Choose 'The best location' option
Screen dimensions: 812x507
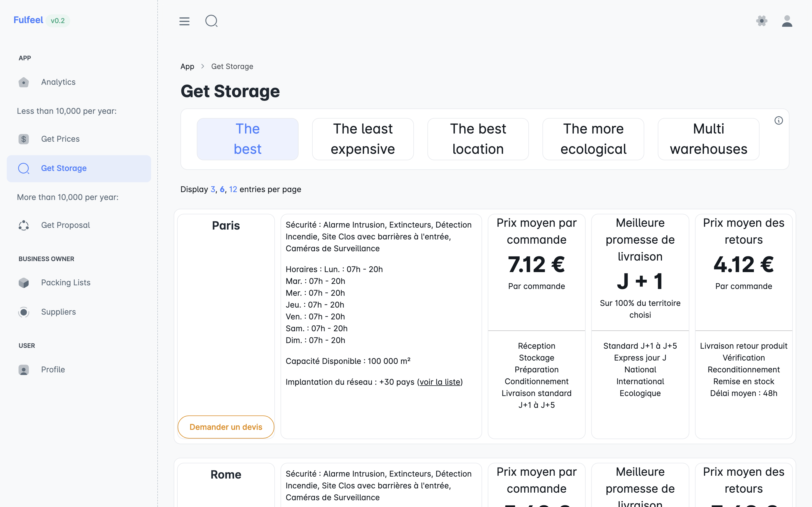pos(478,139)
